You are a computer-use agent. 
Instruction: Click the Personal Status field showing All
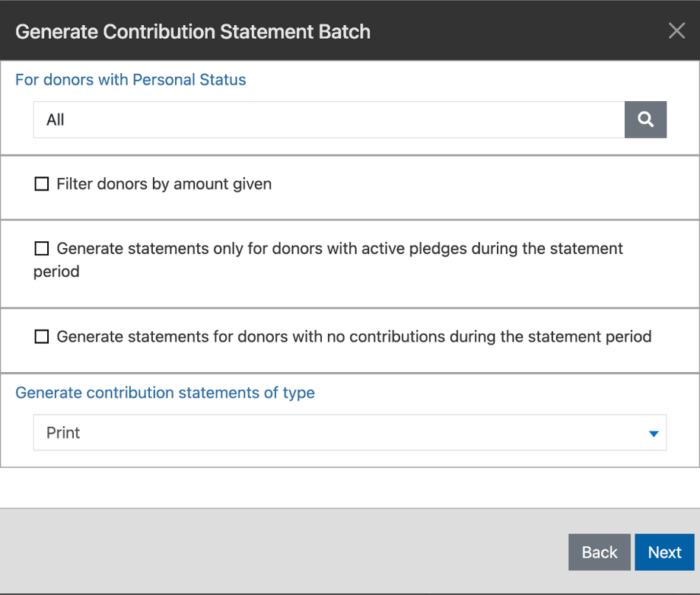329,119
